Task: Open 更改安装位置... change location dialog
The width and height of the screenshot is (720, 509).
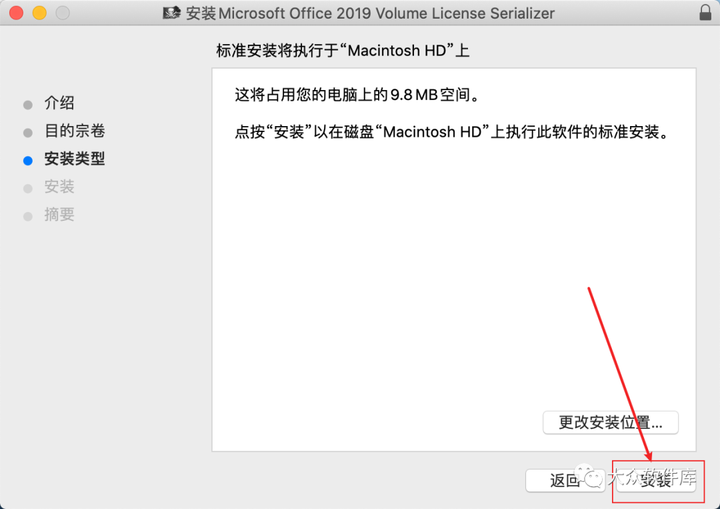Action: (610, 422)
